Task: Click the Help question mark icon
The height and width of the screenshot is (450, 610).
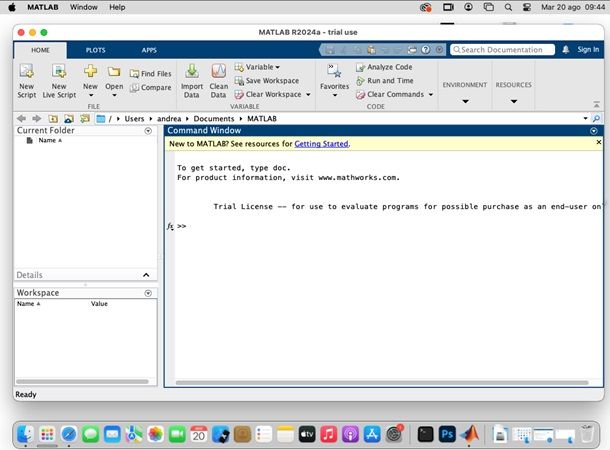Action: [426, 49]
